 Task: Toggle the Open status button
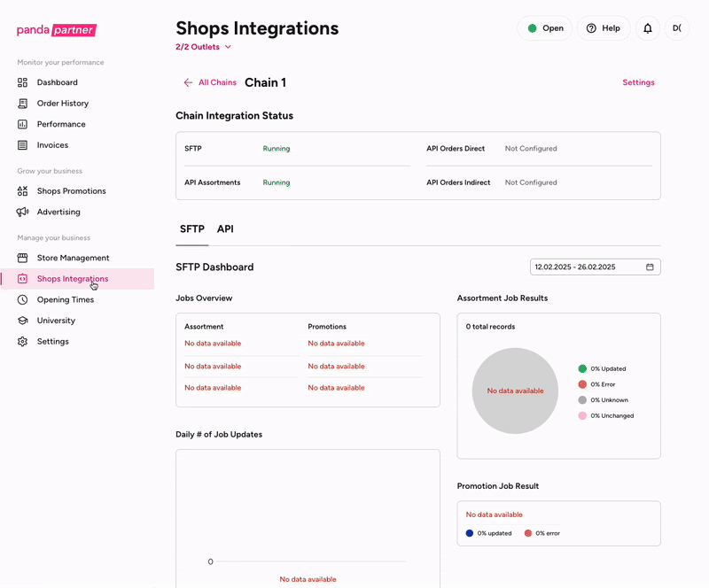pos(544,28)
